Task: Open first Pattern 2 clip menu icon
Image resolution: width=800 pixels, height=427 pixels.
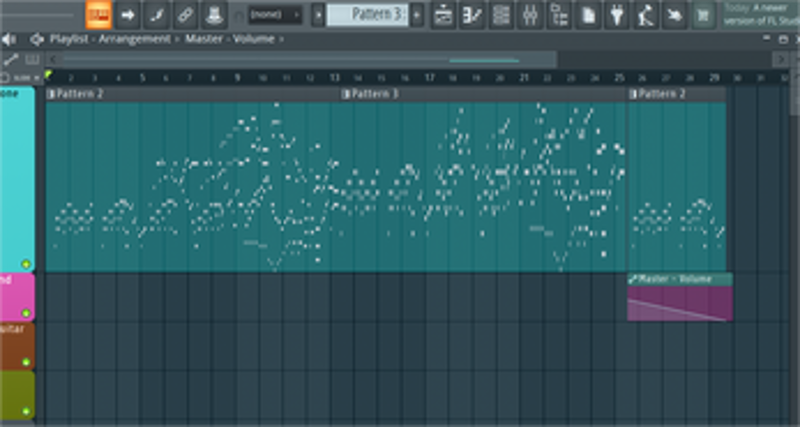Action: click(51, 94)
